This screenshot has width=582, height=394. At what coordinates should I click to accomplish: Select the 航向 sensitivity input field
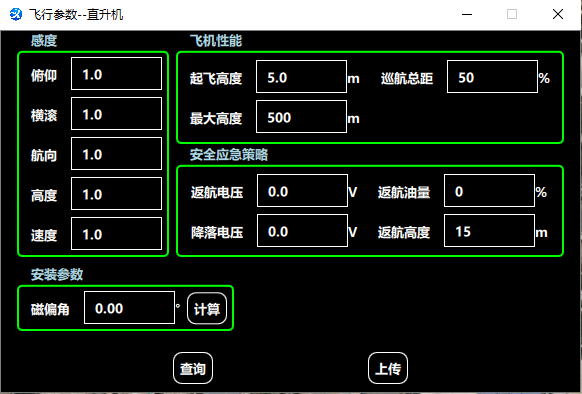click(116, 154)
